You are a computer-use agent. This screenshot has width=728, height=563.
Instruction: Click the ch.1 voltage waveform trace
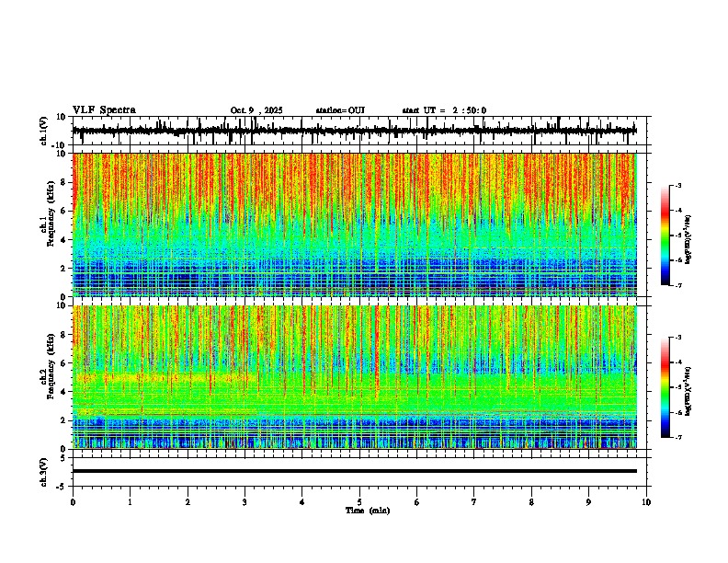point(354,131)
